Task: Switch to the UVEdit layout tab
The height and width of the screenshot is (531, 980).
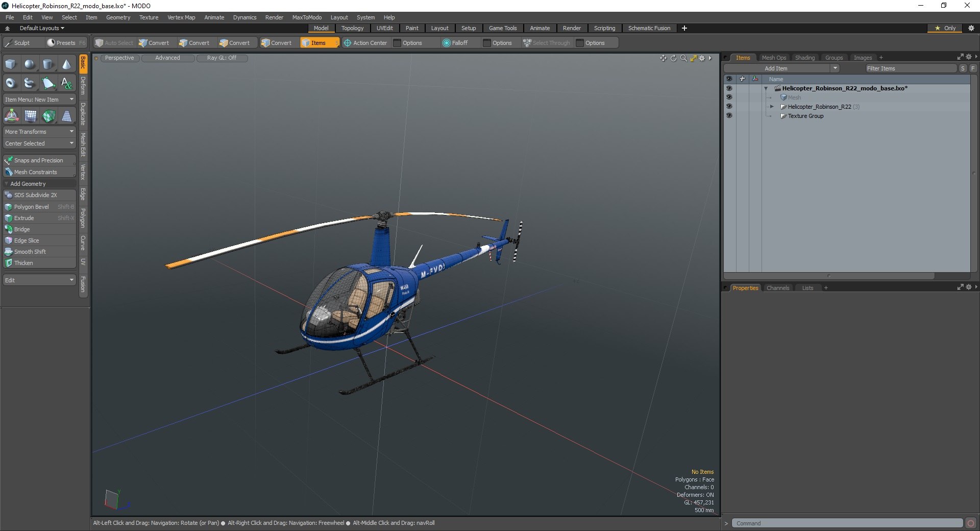Action: click(x=384, y=28)
